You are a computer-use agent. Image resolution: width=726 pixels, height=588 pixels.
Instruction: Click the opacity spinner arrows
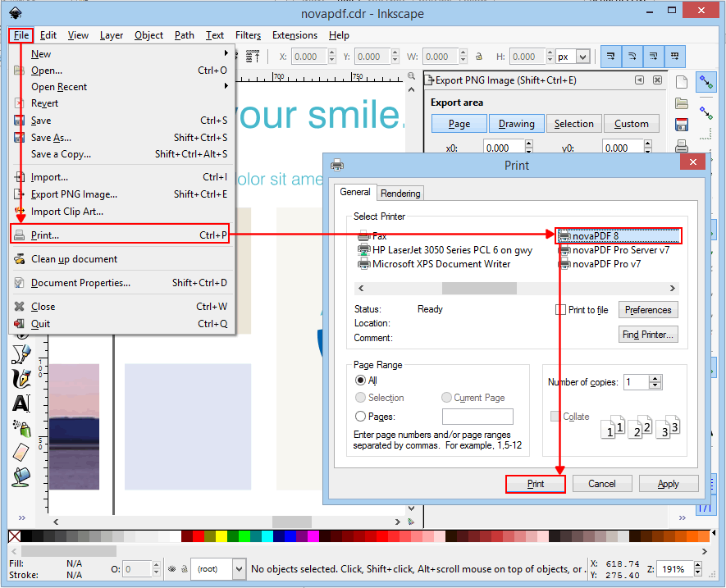[157, 568]
